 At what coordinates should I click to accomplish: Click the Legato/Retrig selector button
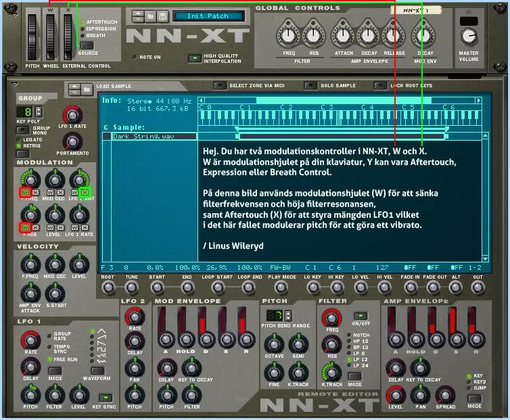(23, 154)
